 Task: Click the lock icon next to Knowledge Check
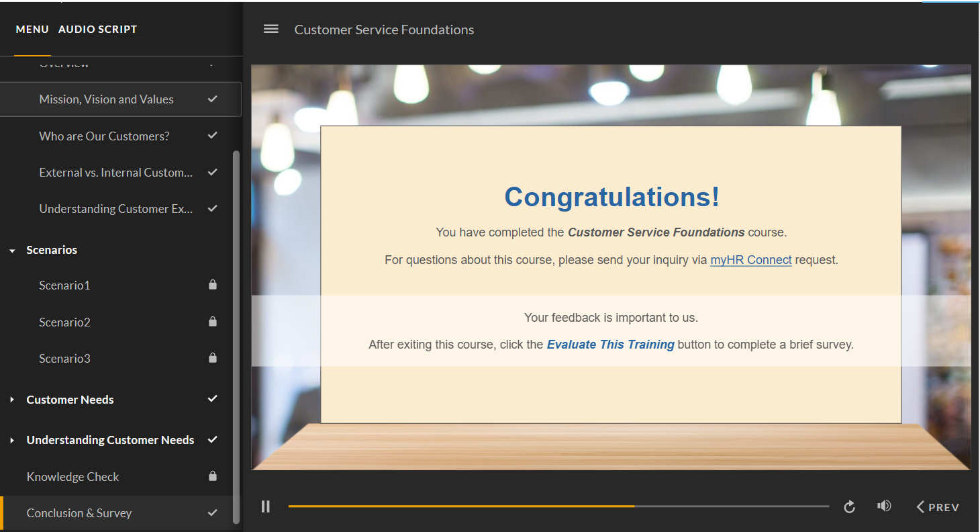(x=212, y=476)
